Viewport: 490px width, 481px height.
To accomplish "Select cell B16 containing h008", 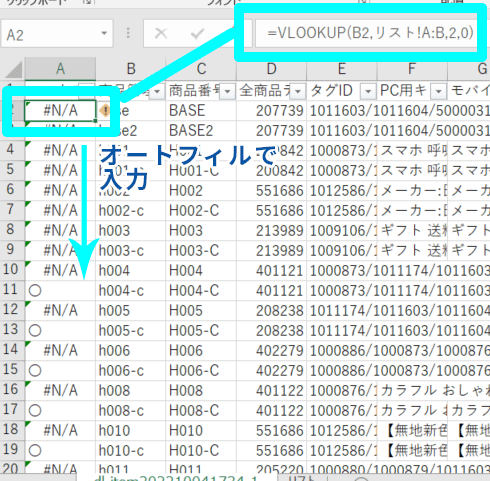I will click(131, 391).
